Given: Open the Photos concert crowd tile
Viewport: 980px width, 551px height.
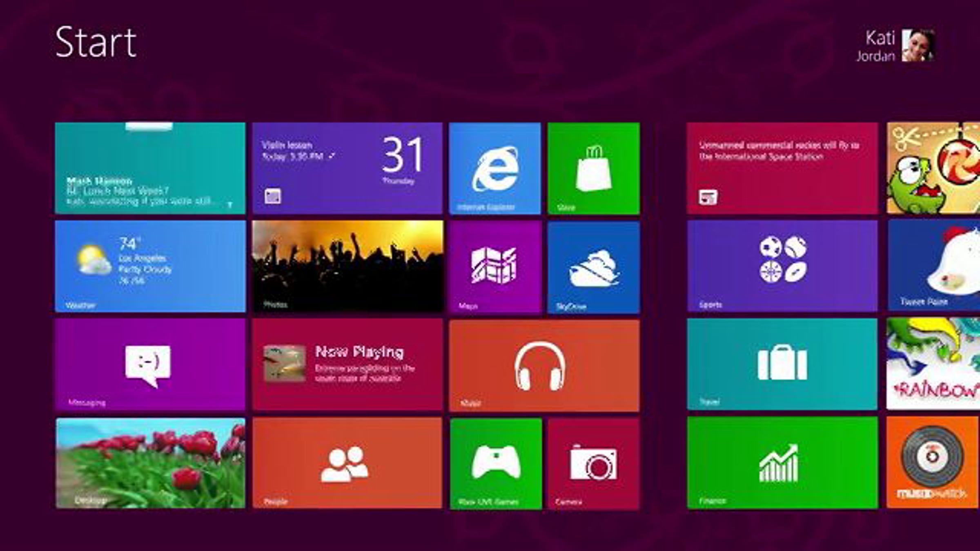Looking at the screenshot, I should tap(347, 267).
